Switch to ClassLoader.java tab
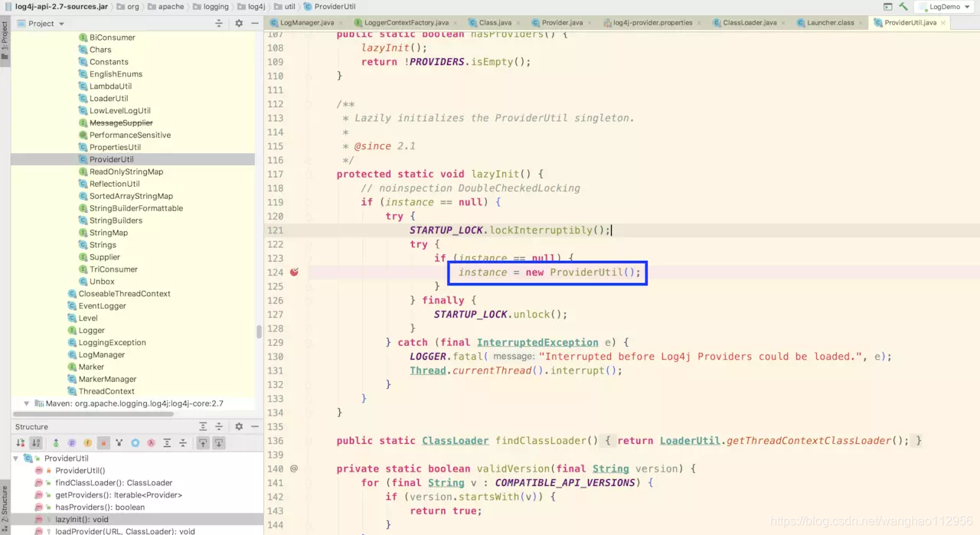 pyautogui.click(x=750, y=23)
